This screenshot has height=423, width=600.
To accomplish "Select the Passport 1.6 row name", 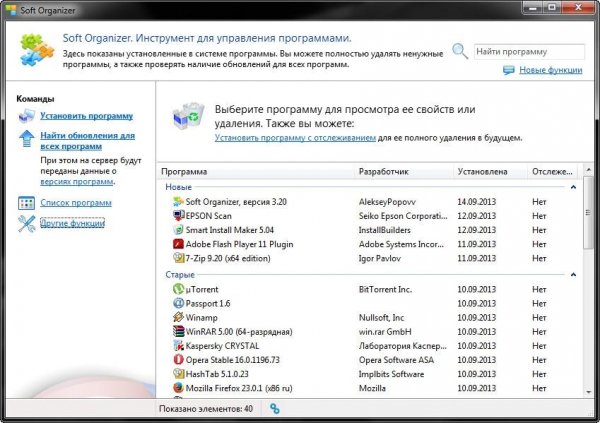I will pyautogui.click(x=208, y=304).
